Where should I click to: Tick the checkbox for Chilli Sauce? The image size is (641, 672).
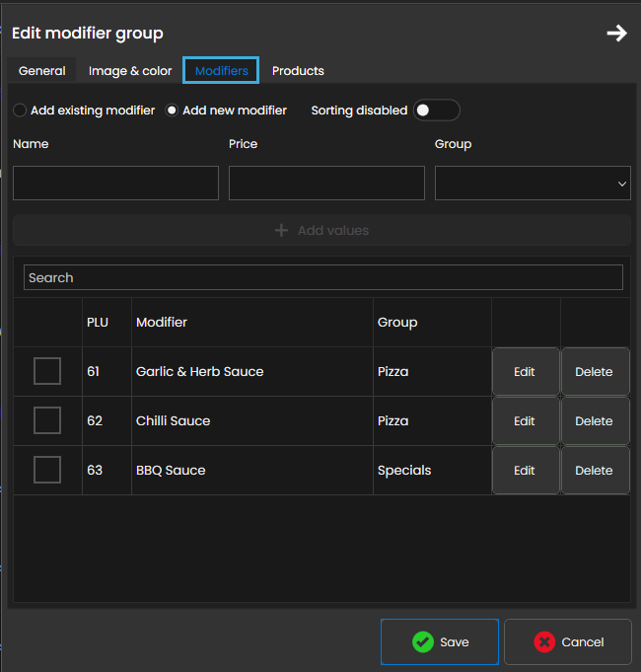tap(47, 421)
